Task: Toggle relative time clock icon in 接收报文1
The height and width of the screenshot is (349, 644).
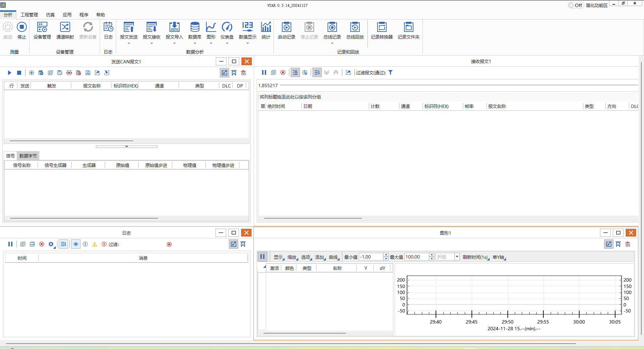Action: point(305,72)
